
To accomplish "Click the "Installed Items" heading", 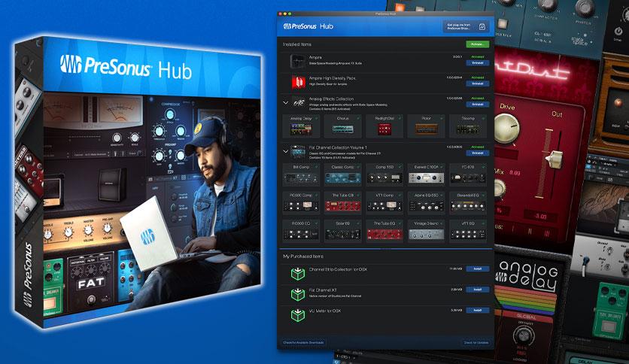I will [x=297, y=44].
